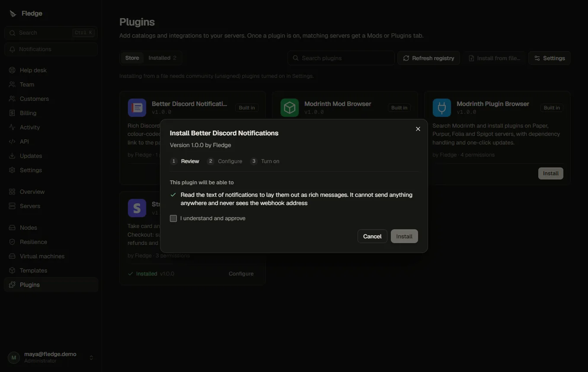Click Install from file button

click(495, 58)
